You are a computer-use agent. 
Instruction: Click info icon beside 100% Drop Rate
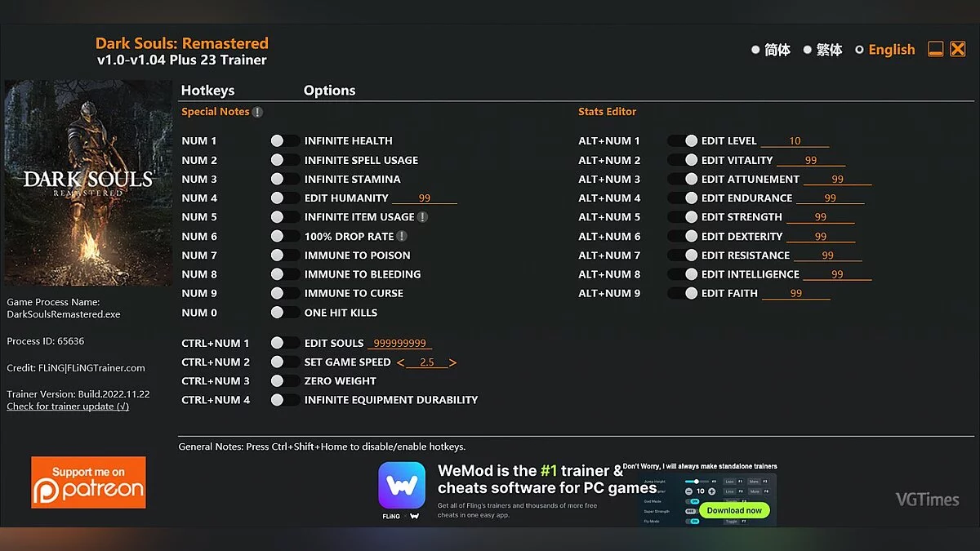[402, 236]
